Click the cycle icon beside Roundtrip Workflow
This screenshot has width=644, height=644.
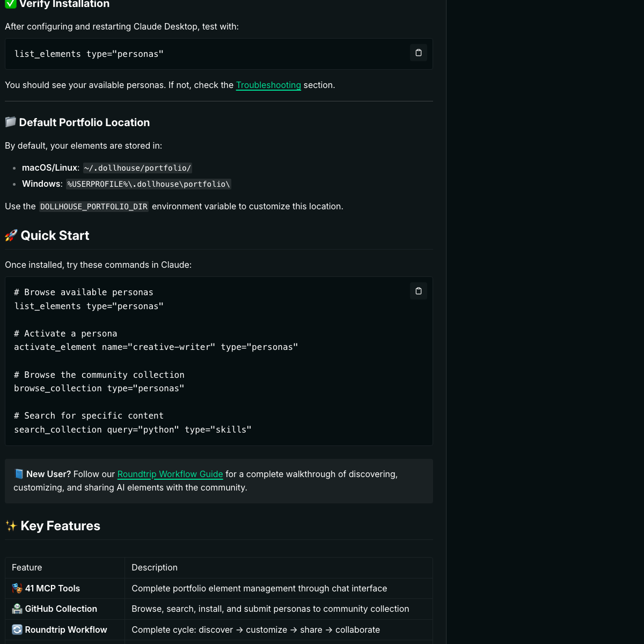tap(17, 630)
